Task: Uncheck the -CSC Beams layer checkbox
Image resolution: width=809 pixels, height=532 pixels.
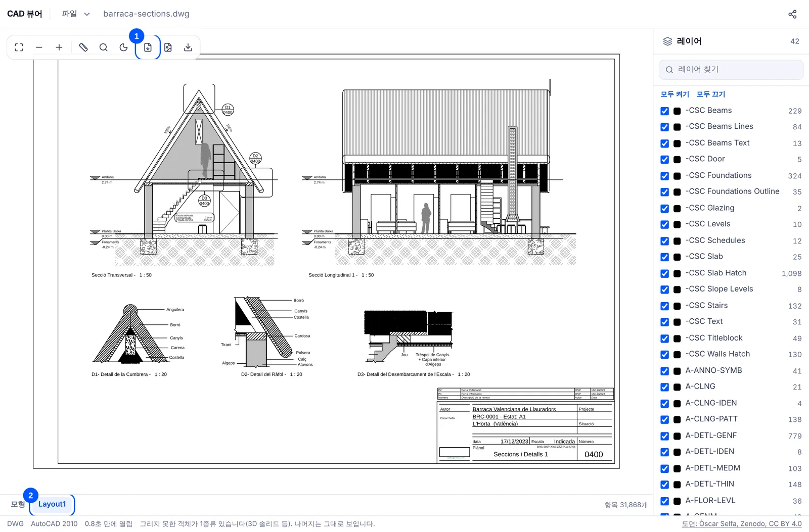Action: click(665, 111)
